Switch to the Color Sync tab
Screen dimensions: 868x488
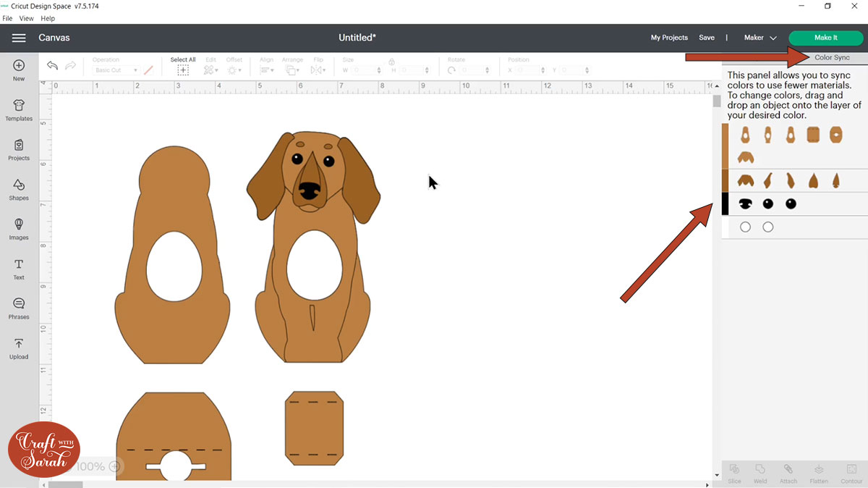point(832,57)
